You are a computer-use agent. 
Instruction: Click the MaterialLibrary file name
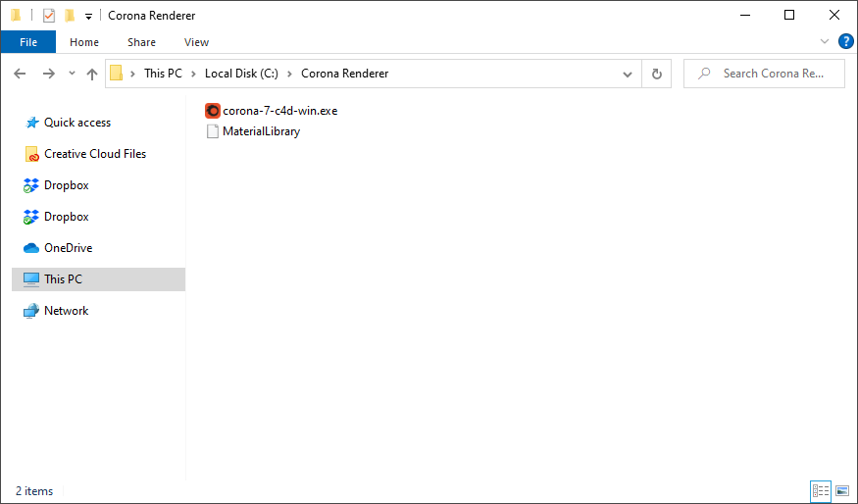(x=261, y=131)
